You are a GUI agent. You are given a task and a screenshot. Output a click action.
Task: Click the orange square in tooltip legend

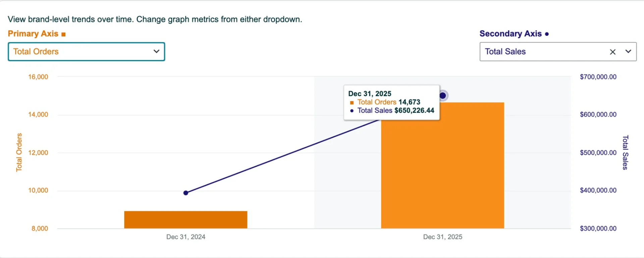click(352, 103)
